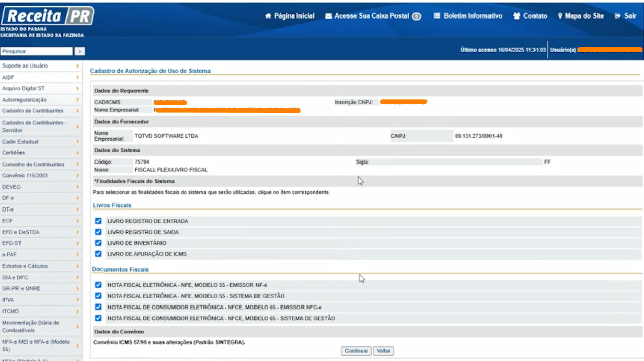Viewport: 644px width, 361px height.
Task: Expand Convênio 115/2003 arrow
Action: coord(77,175)
